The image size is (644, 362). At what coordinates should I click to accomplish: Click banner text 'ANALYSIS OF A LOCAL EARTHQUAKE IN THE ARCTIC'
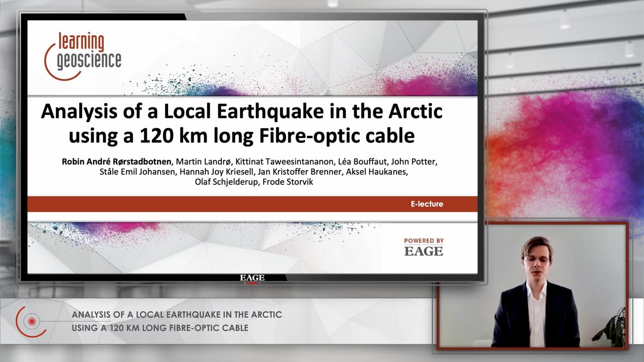tap(177, 315)
